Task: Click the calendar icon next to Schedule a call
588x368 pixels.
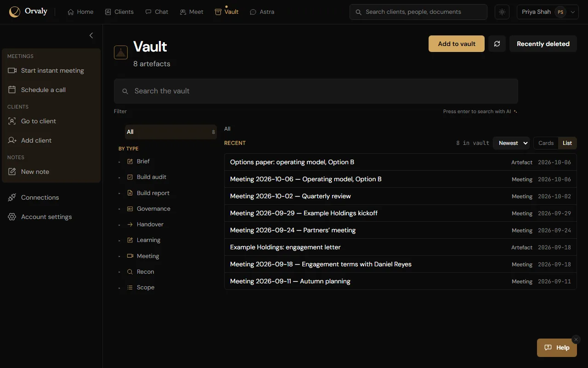Action: coord(12,90)
